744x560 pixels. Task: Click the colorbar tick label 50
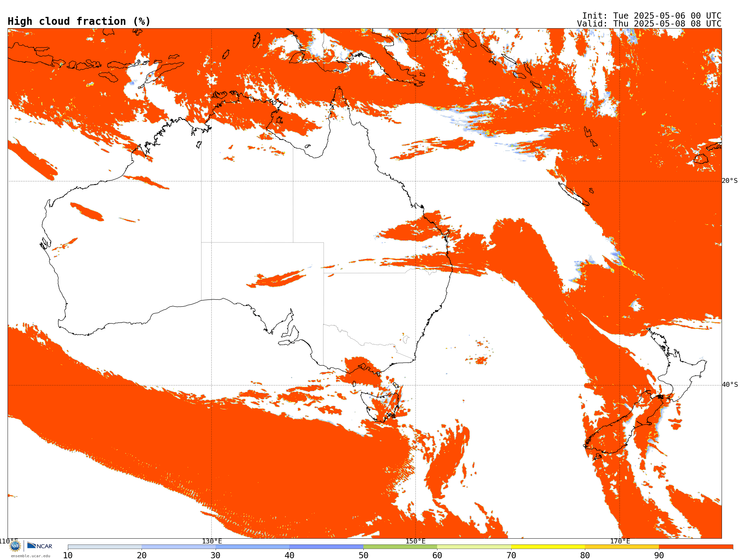[x=363, y=555]
